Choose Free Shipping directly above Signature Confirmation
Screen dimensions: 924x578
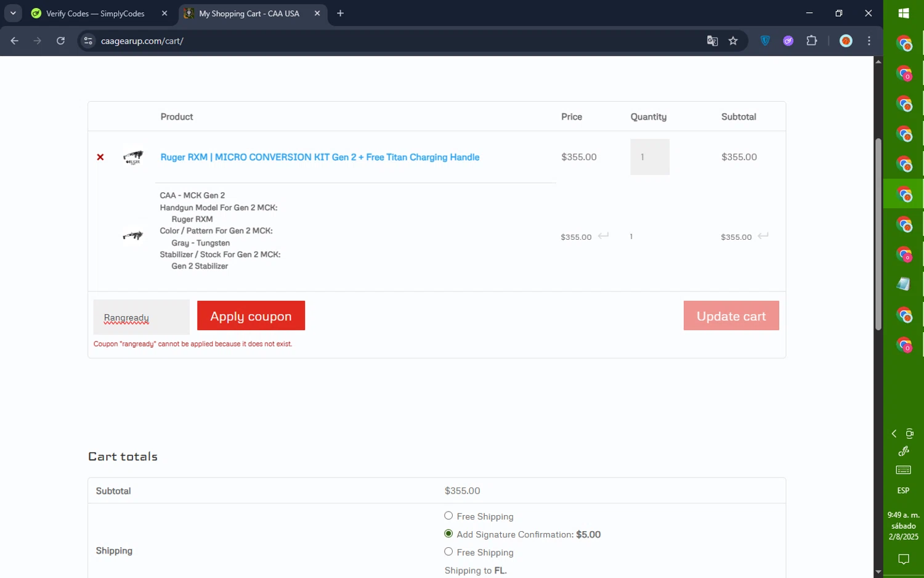(448, 516)
